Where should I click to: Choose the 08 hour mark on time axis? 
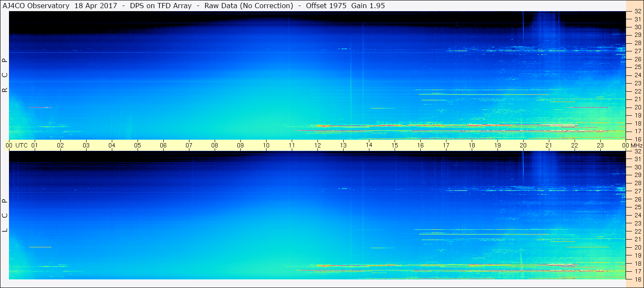215,145
